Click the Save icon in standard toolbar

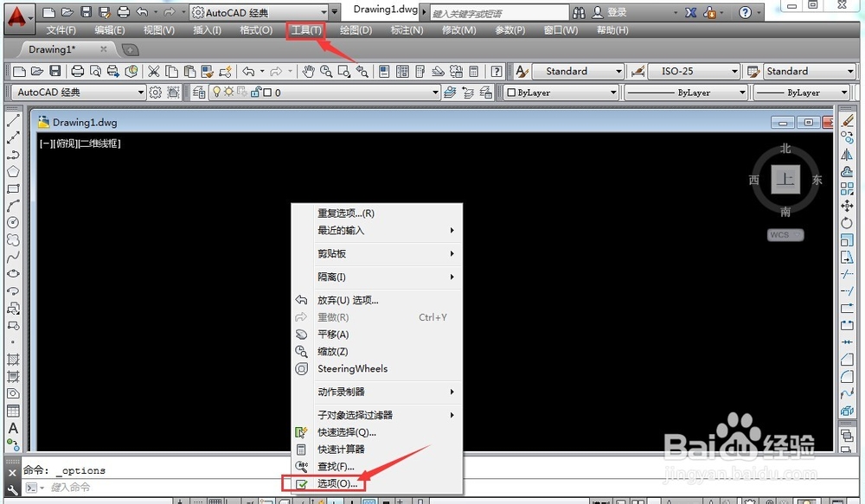click(x=55, y=71)
